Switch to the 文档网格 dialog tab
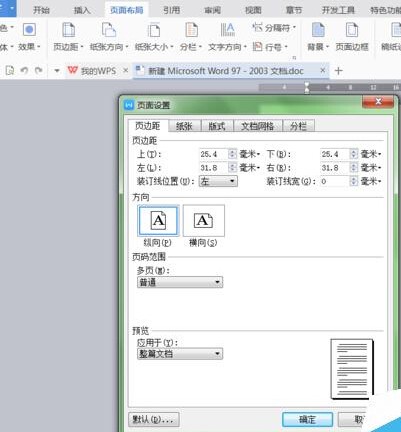Viewport: 401px width, 432px height. [x=258, y=126]
